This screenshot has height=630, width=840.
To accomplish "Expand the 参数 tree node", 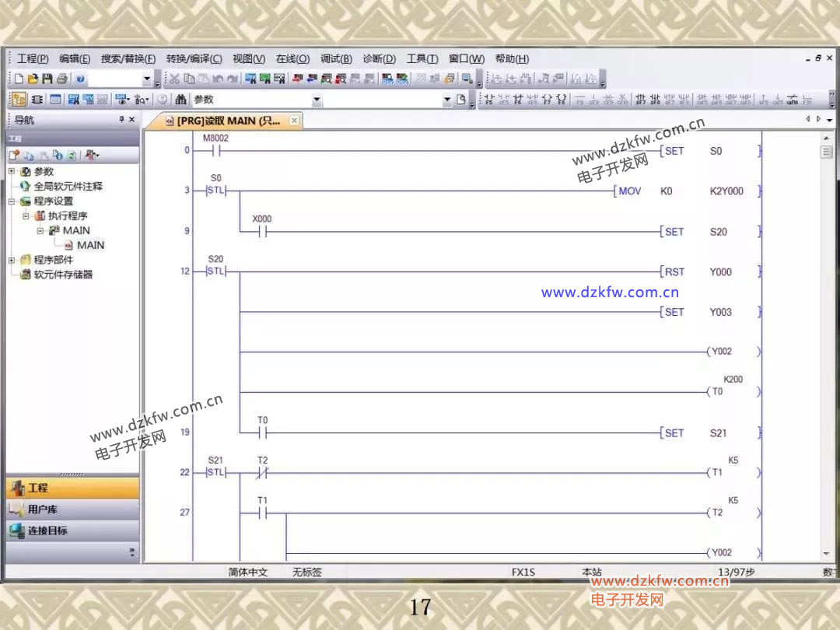I will point(12,171).
